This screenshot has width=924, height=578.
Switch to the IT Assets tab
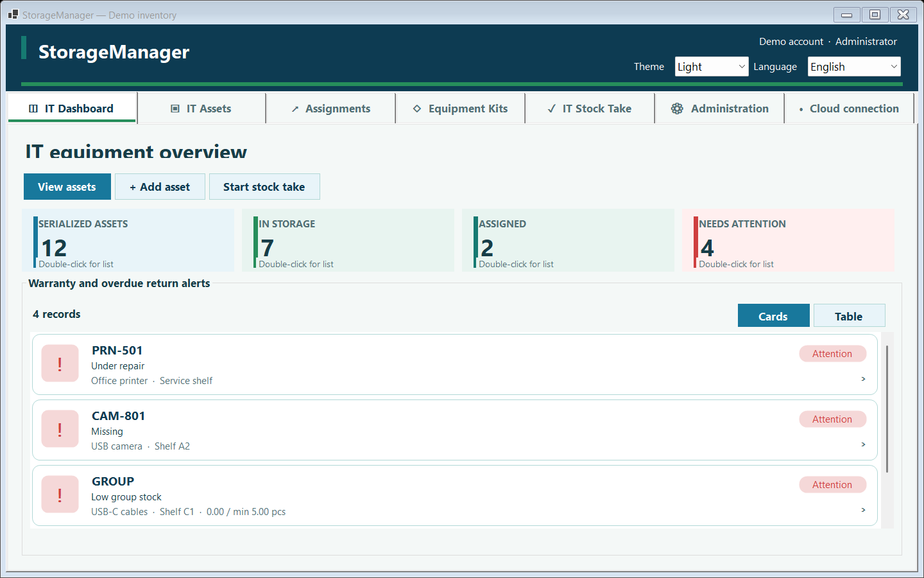tap(201, 108)
